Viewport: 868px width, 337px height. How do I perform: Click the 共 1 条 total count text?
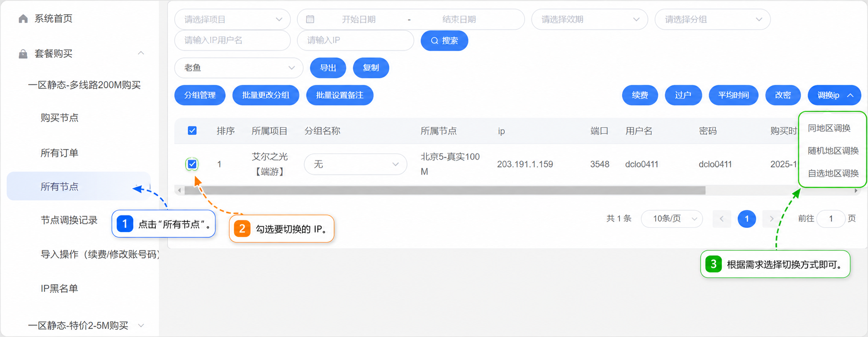pos(619,218)
